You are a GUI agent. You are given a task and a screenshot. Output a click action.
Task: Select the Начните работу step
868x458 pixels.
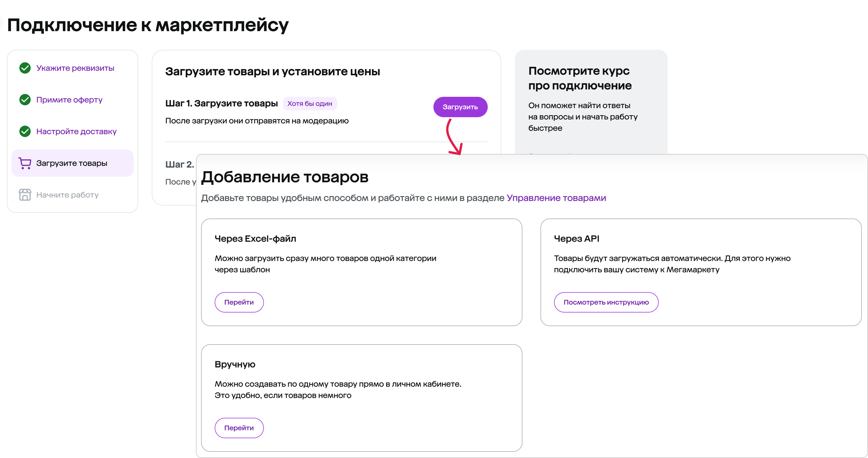tap(67, 195)
